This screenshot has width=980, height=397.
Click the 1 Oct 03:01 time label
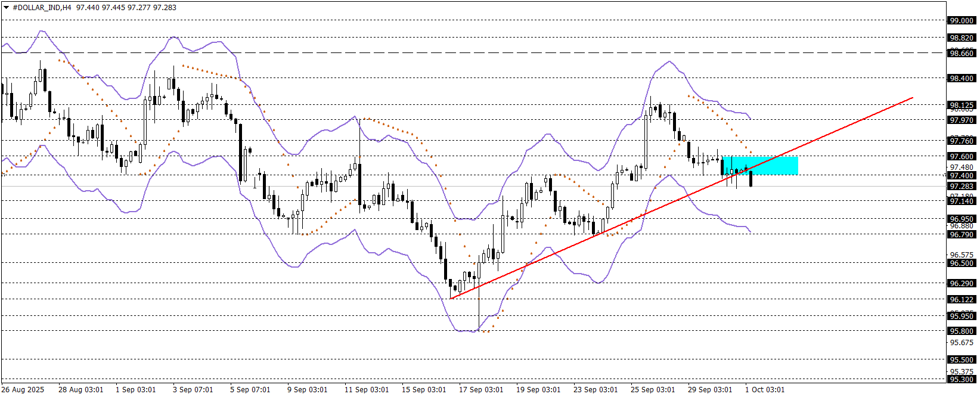click(765, 390)
